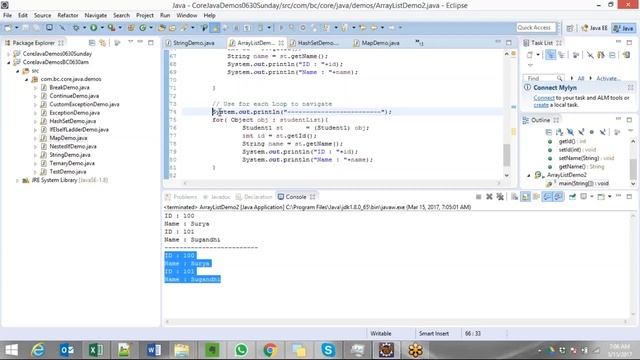
Task: Switch to Java EE perspective
Action: point(594,28)
